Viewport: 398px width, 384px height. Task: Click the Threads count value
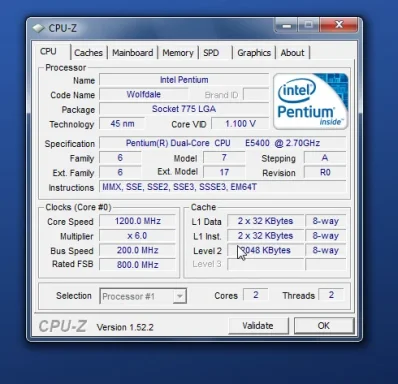pos(331,295)
